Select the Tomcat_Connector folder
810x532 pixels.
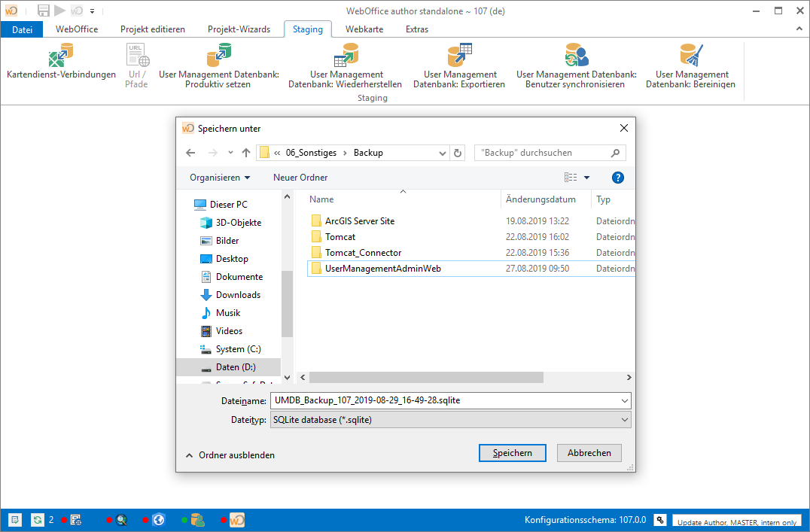pos(363,253)
